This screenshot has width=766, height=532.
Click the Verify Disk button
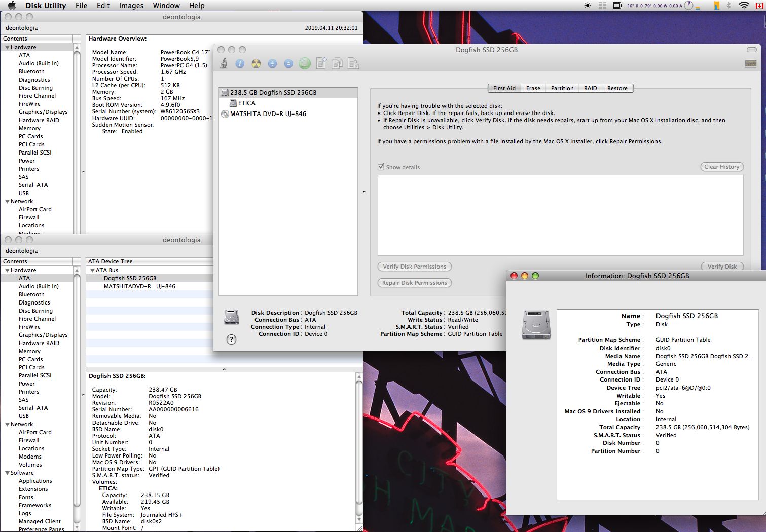(x=722, y=267)
